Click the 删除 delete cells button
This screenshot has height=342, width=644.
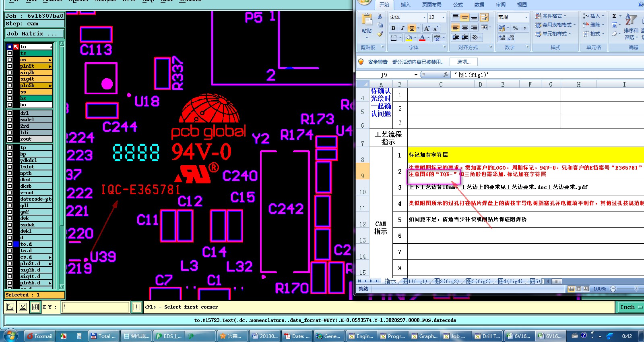pyautogui.click(x=594, y=25)
